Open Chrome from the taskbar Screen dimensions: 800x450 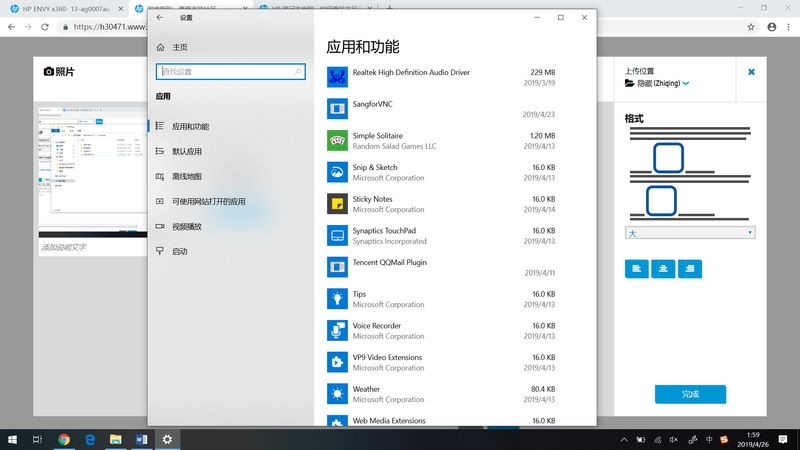tap(64, 439)
